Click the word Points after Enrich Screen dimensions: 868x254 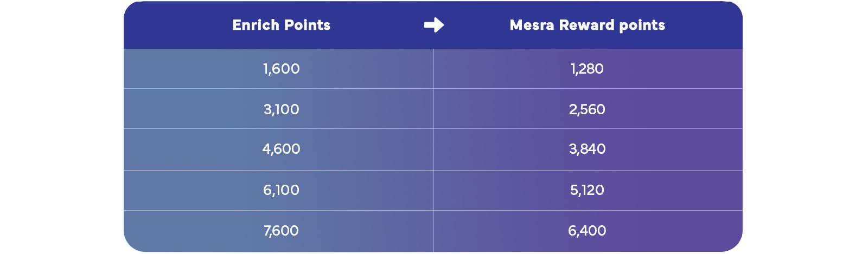pos(307,25)
